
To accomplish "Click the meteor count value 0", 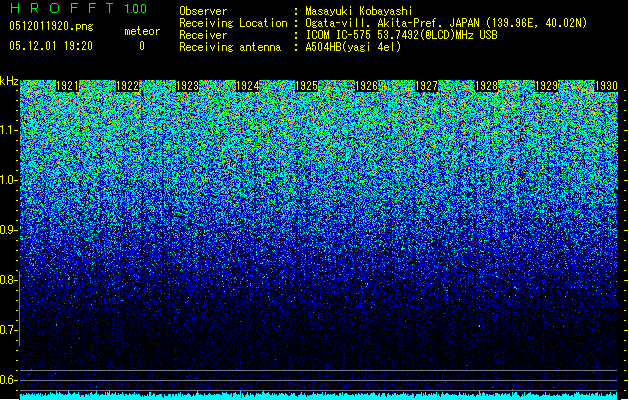I will (x=142, y=46).
